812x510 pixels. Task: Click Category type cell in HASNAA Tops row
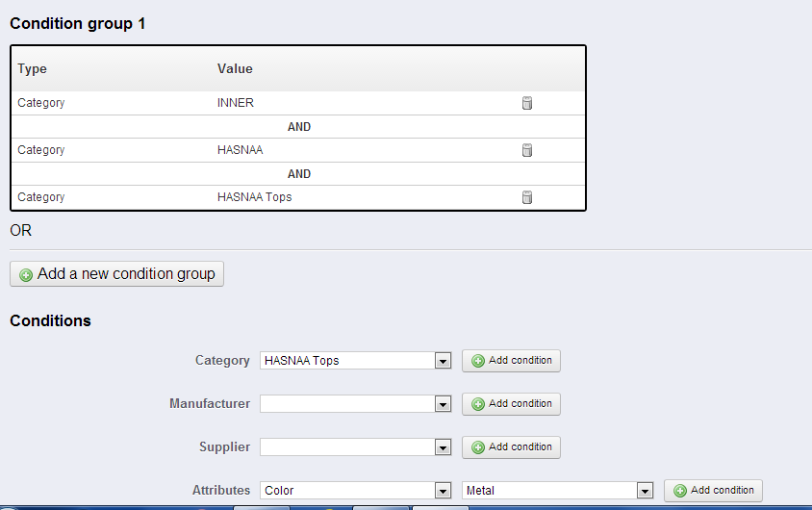tap(41, 197)
